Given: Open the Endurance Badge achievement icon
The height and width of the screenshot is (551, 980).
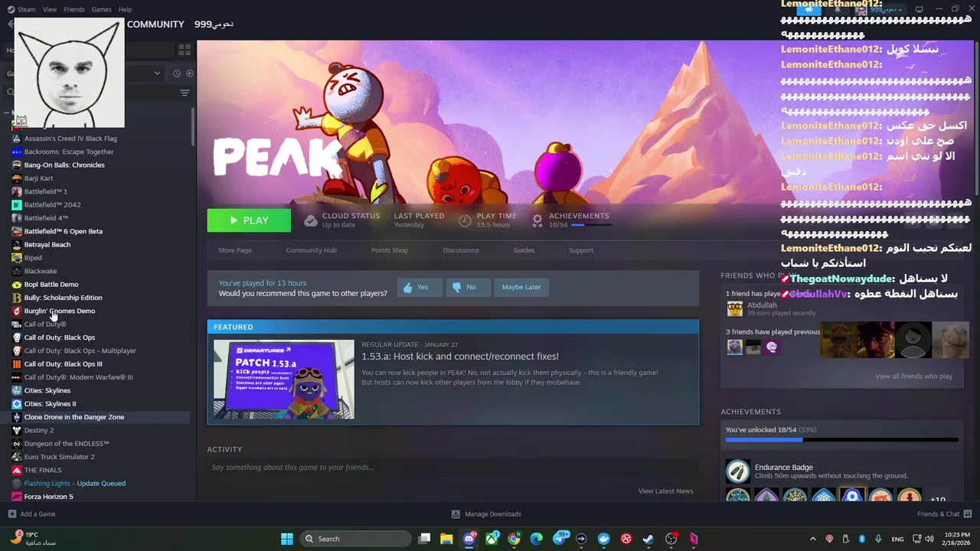Looking at the screenshot, I should coord(738,471).
